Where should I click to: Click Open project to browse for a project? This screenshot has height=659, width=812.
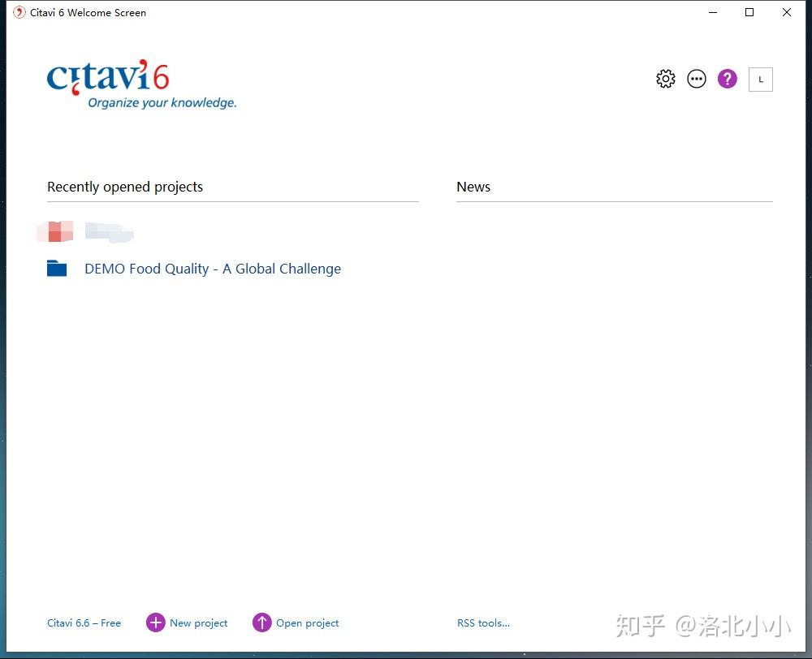pos(307,622)
